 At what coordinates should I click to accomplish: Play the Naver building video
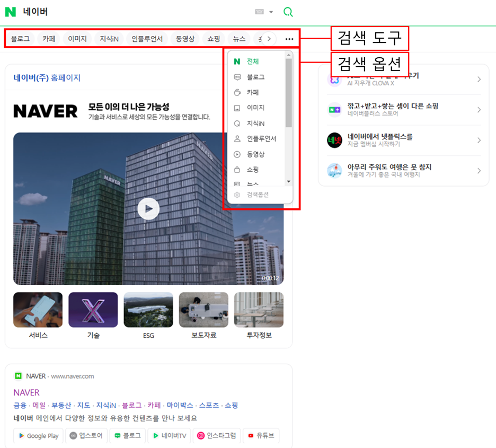(x=148, y=209)
